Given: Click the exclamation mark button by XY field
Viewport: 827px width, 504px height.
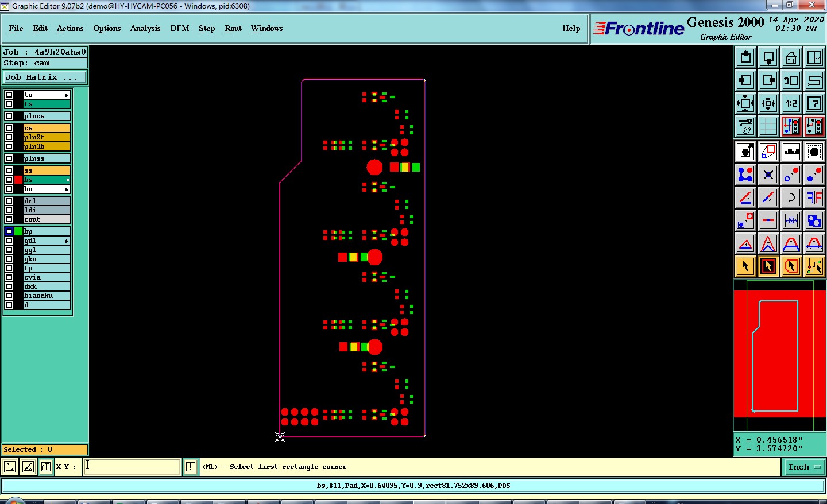Looking at the screenshot, I should pyautogui.click(x=191, y=467).
